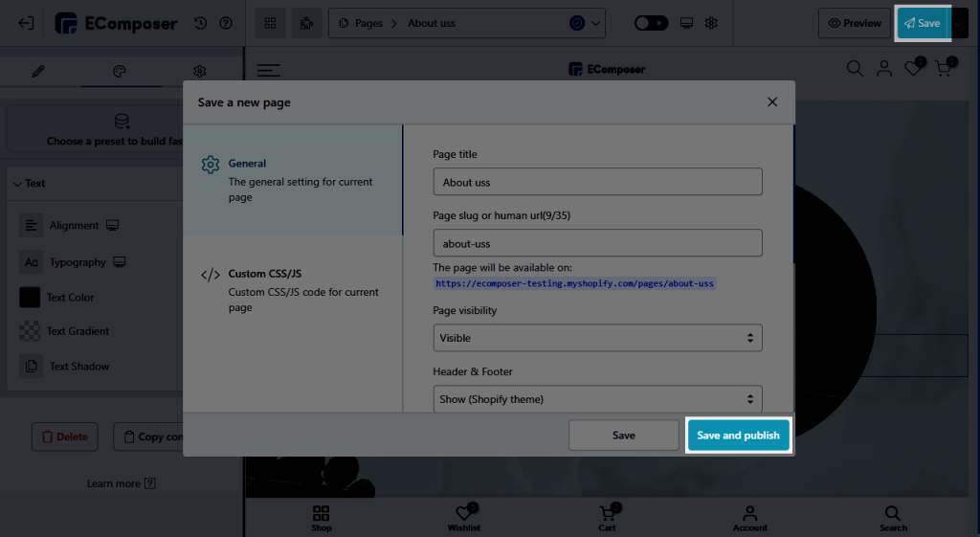Open the Text Gradient checkered swatch
Image resolution: width=980 pixels, height=537 pixels.
tap(30, 330)
